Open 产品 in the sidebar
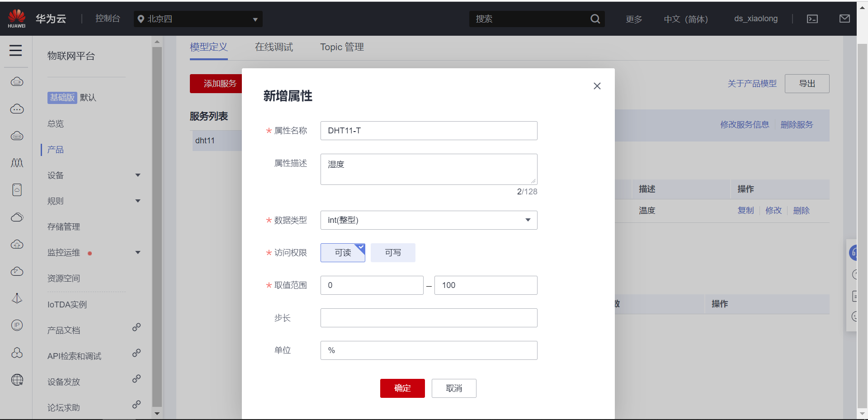 click(x=56, y=150)
